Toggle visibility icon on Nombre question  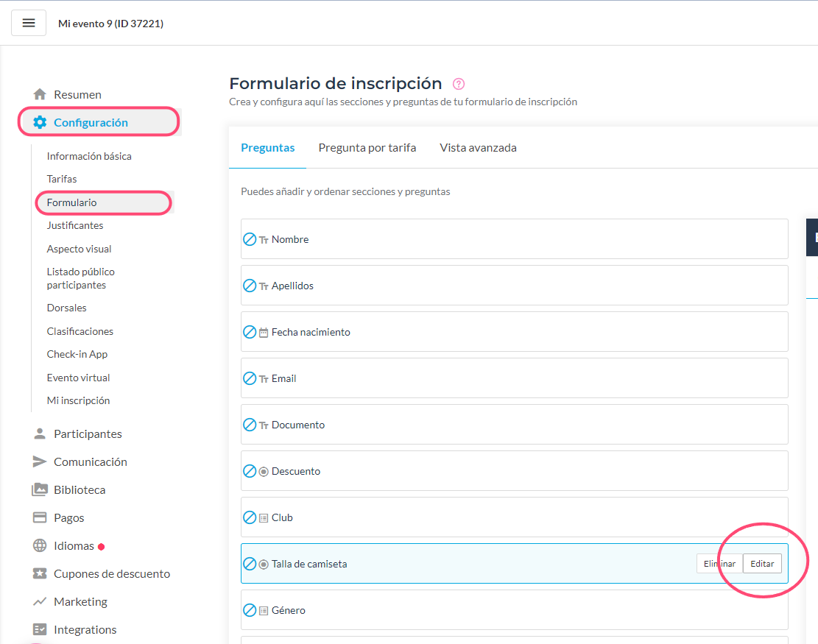click(250, 239)
